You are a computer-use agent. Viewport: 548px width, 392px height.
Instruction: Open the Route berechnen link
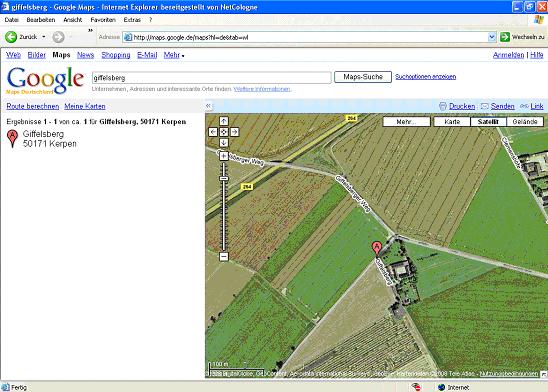33,106
